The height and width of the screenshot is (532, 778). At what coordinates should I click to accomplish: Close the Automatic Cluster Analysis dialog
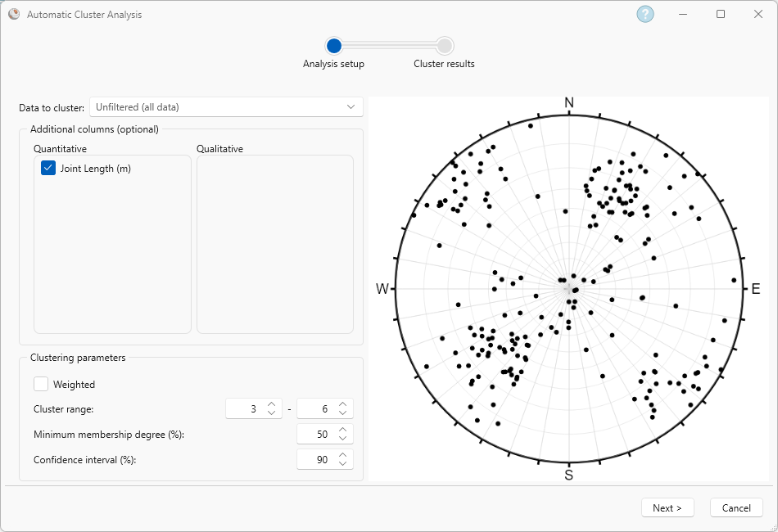758,14
